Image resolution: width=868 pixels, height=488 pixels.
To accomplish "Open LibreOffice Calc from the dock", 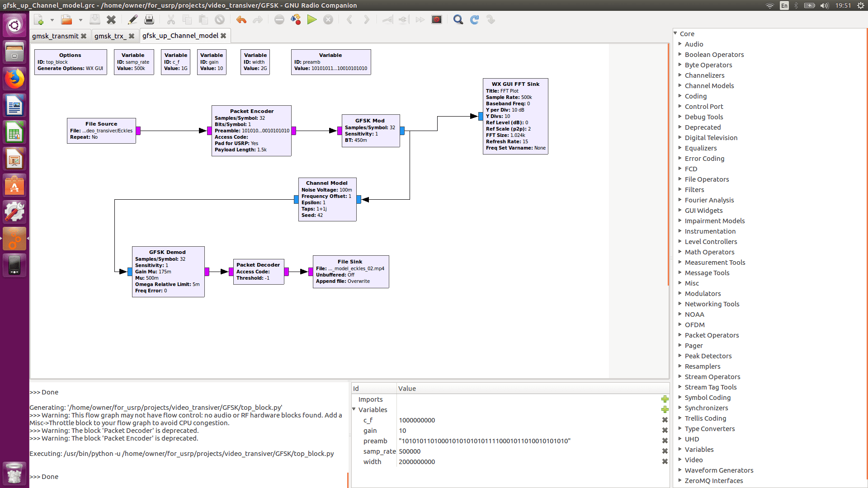I will pos(14,132).
